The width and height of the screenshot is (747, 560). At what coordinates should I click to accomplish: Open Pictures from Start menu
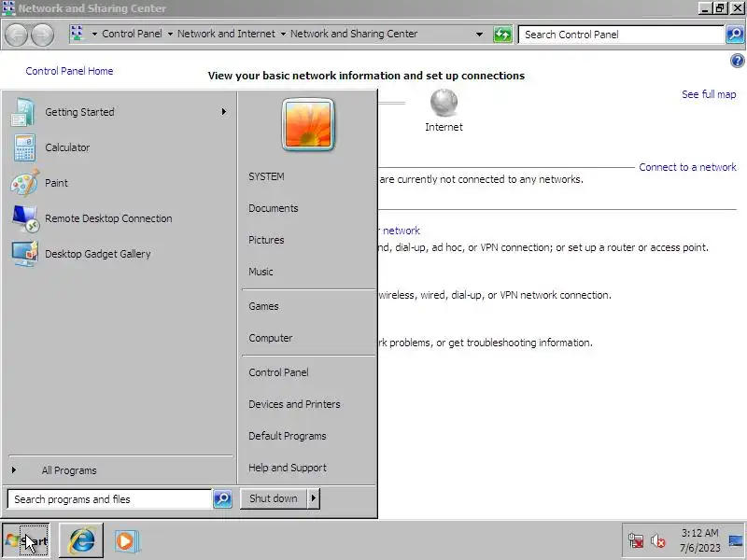pos(266,240)
